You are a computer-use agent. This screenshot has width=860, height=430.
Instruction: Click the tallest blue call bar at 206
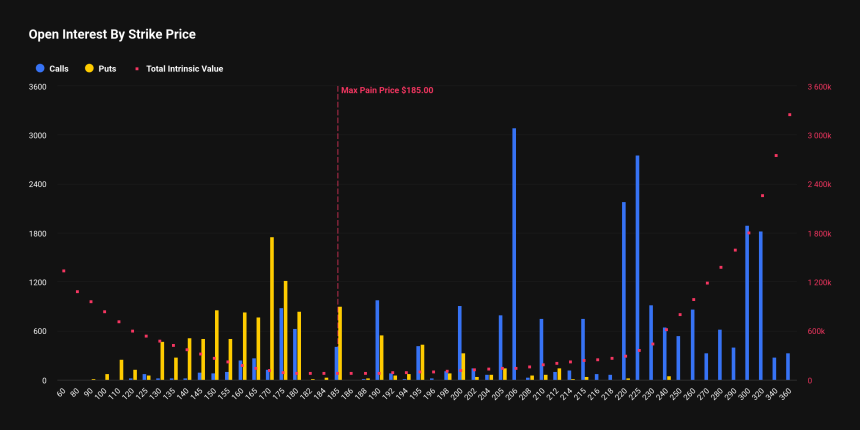tap(514, 254)
